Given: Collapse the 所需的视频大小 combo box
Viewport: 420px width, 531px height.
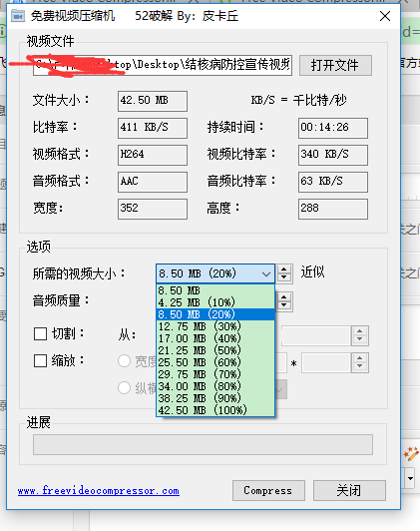Looking at the screenshot, I should tap(266, 273).
